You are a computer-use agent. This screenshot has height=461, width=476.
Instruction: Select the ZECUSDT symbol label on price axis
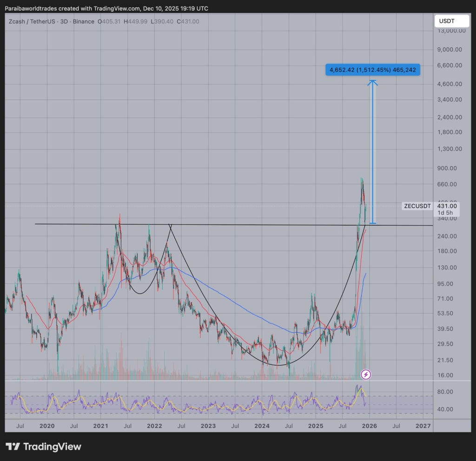[417, 206]
